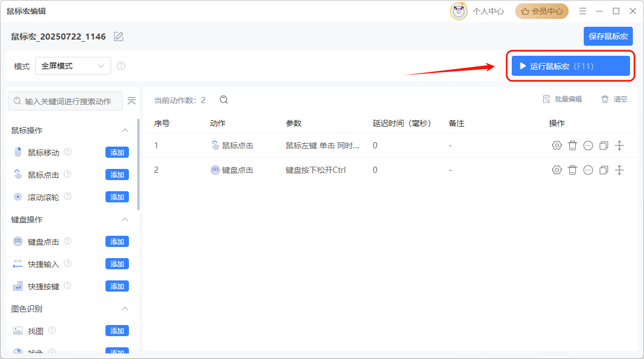Image resolution: width=644 pixels, height=359 pixels.
Task: Collapse the 图色识别 section
Action: coord(125,308)
